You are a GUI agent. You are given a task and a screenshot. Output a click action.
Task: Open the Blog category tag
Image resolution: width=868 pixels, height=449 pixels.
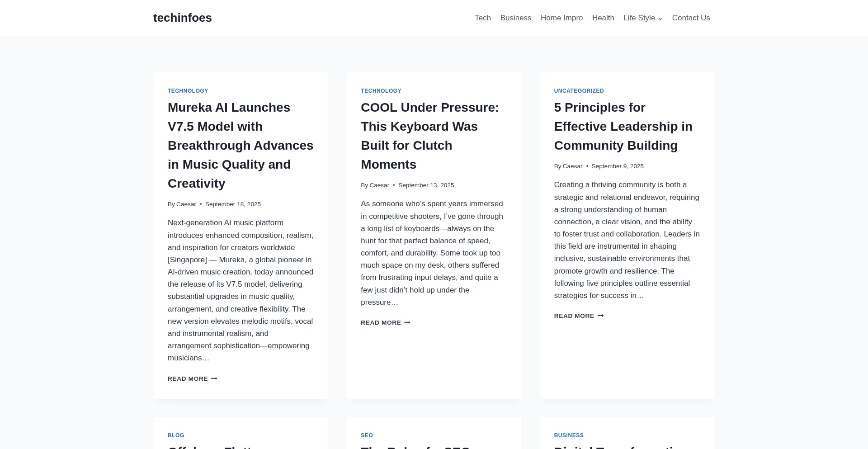176,435
